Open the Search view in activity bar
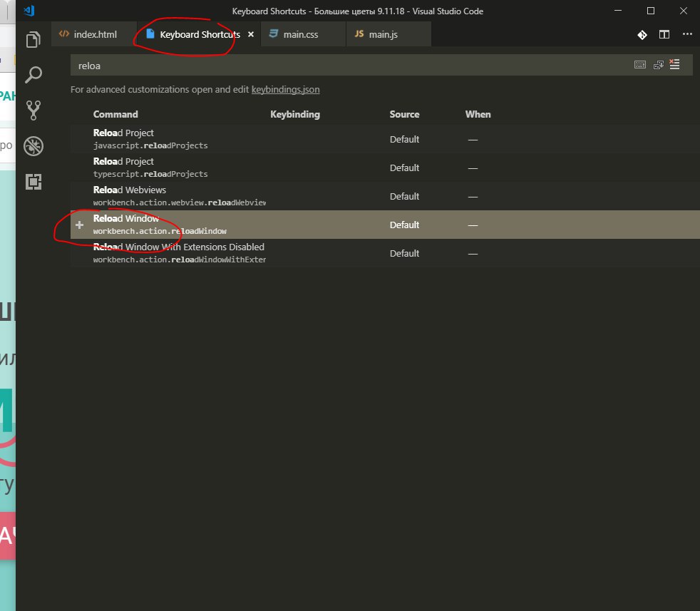The width and height of the screenshot is (700, 611). pyautogui.click(x=34, y=75)
